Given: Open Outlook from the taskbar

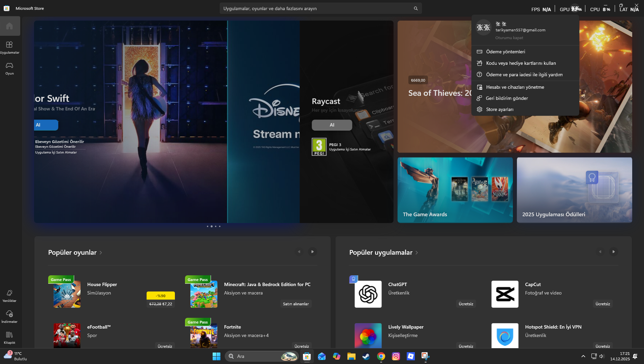Looking at the screenshot, I should 321,356.
